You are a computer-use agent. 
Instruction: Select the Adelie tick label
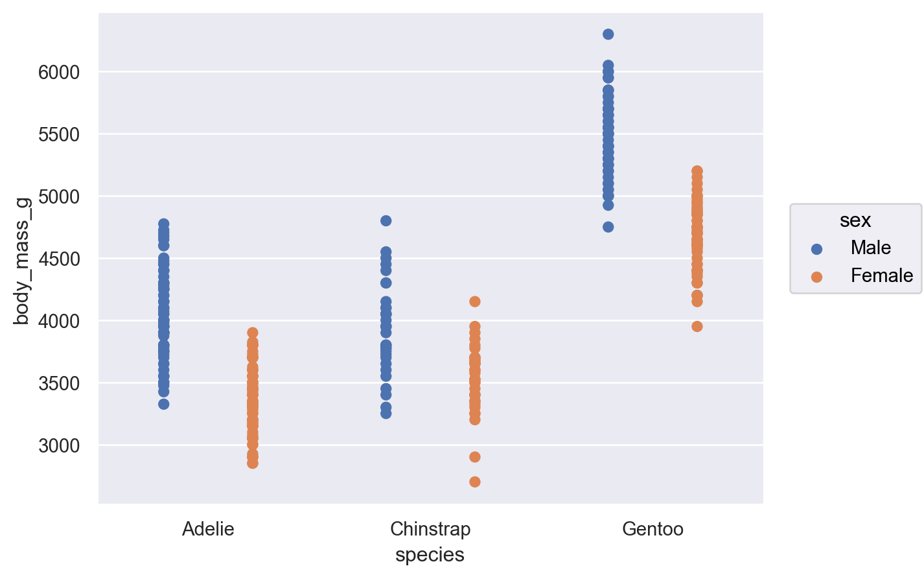[208, 529]
